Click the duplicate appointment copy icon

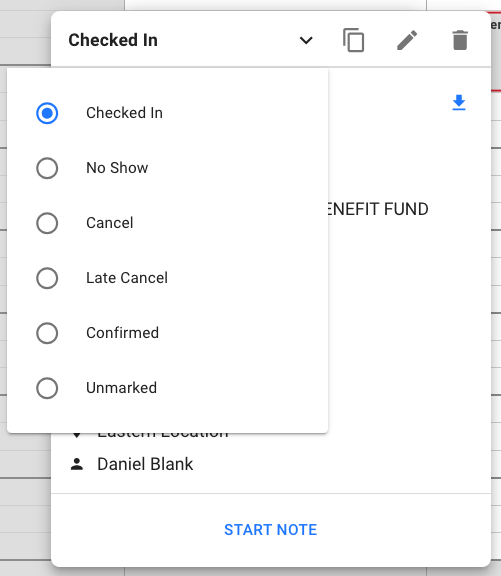coord(353,40)
